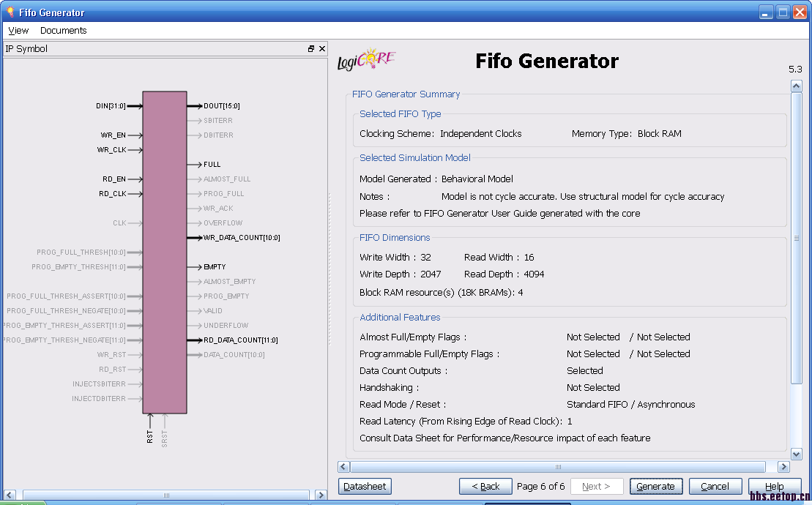Image resolution: width=812 pixels, height=505 pixels.
Task: Click the summary vertical scrollbar thumb
Action: pyautogui.click(x=797, y=238)
